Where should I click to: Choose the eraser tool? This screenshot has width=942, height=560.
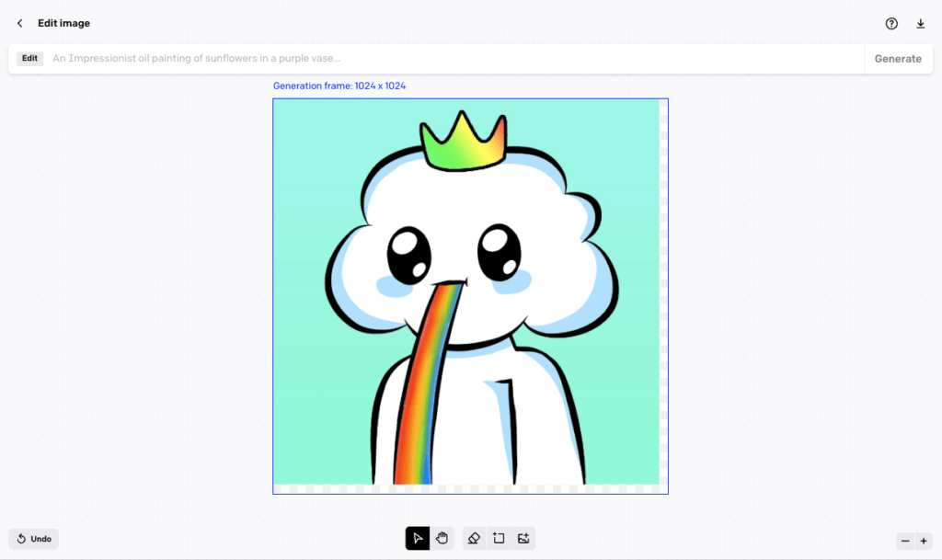point(474,539)
